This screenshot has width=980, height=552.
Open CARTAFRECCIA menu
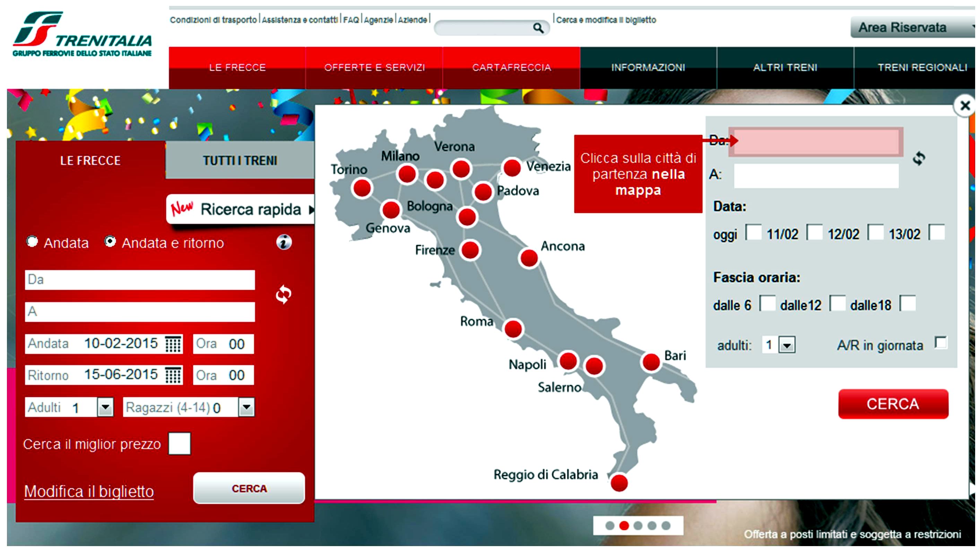[x=511, y=68]
